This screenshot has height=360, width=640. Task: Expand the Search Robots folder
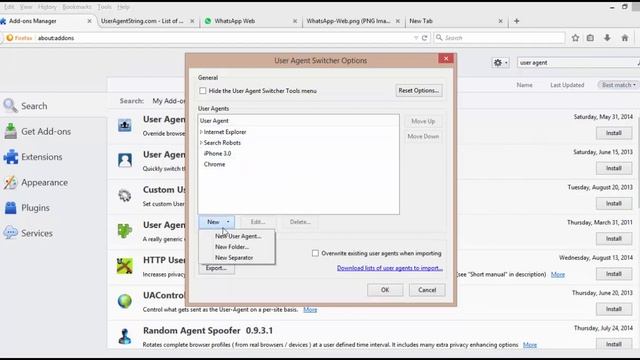point(201,143)
